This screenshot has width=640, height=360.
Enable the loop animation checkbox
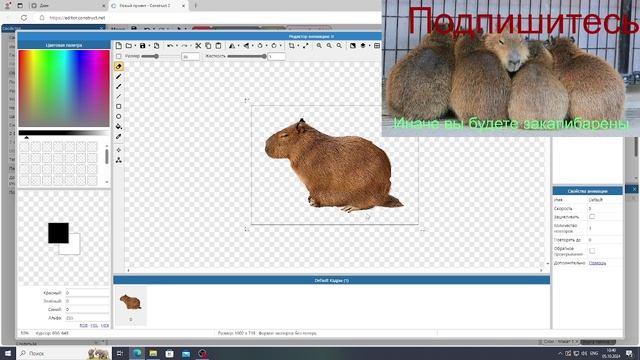pyautogui.click(x=592, y=216)
